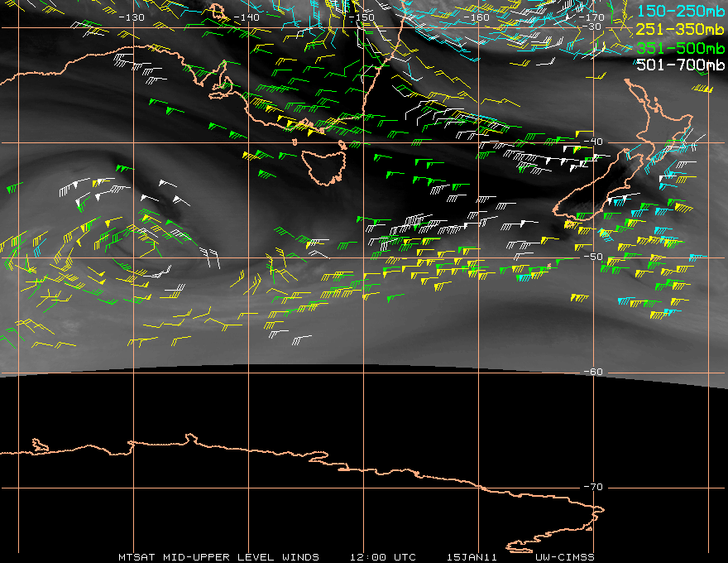This screenshot has width=728, height=563.
Task: Click the -170 longitude label
Action: [x=591, y=17]
